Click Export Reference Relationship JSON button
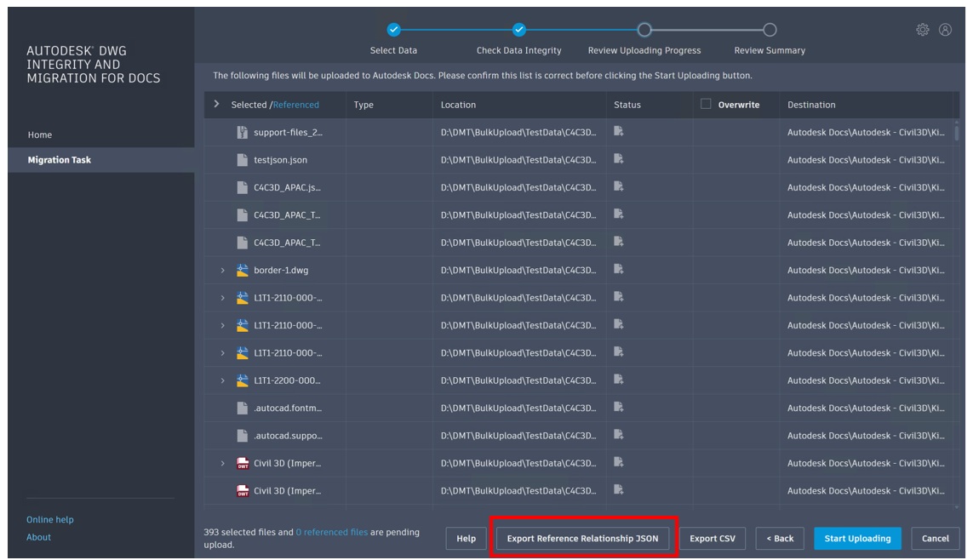This screenshot has height=560, width=973. pos(582,538)
